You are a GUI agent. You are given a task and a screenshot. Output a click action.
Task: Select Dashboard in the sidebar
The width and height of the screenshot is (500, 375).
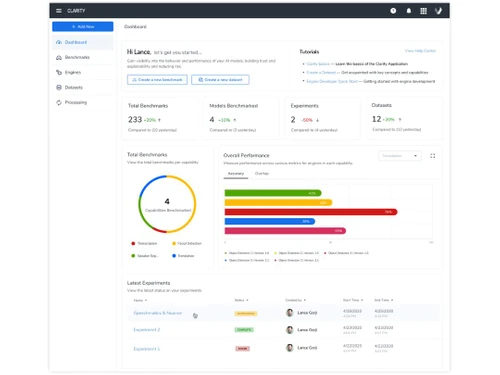click(83, 42)
